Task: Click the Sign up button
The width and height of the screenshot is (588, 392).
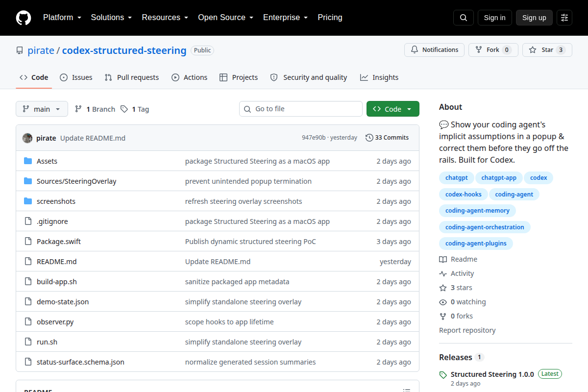Action: click(534, 18)
